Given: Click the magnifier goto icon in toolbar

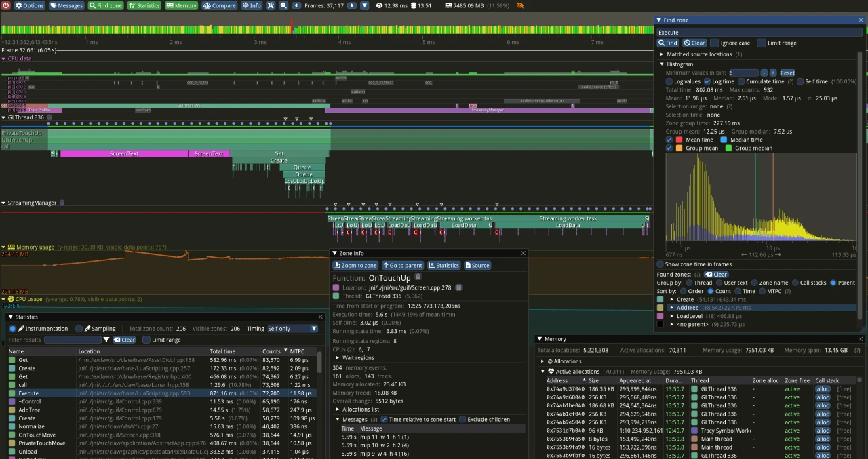Looking at the screenshot, I should [x=283, y=5].
